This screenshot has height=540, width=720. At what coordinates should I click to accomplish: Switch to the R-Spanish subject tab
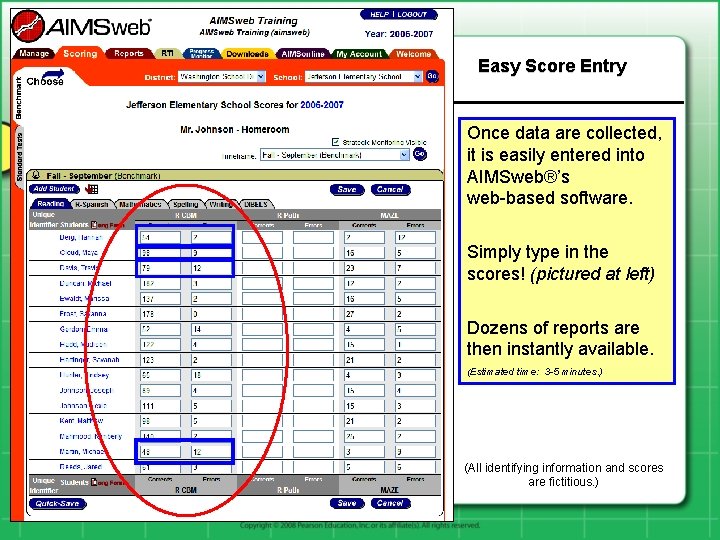click(92, 204)
